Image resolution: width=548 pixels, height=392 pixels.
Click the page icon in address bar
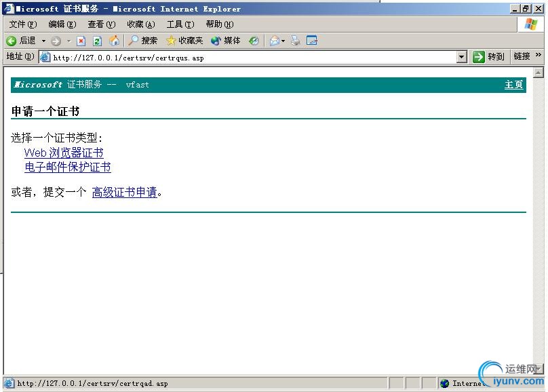(x=45, y=57)
